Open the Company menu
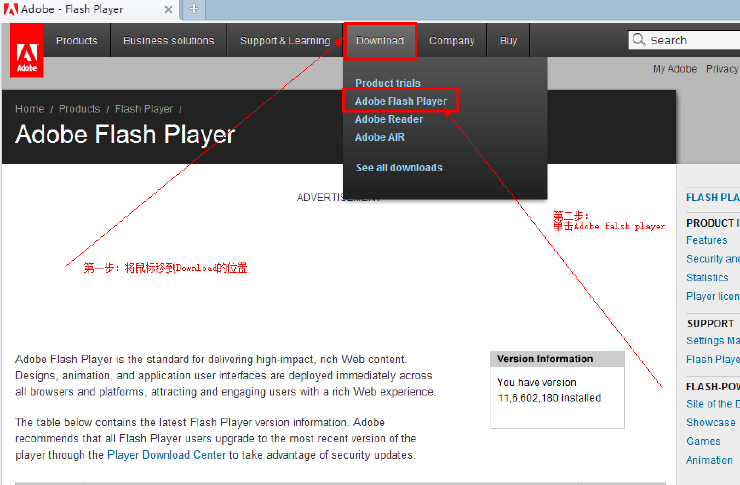Image resolution: width=740 pixels, height=485 pixels. coord(452,41)
